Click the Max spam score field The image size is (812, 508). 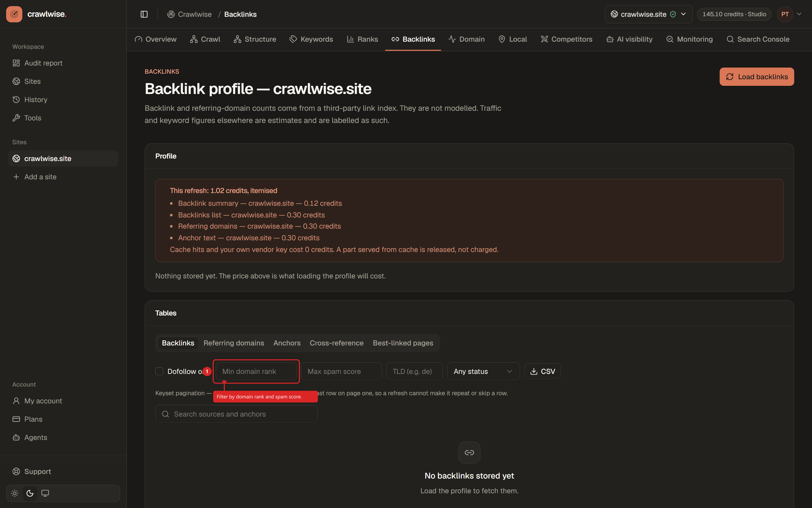342,371
